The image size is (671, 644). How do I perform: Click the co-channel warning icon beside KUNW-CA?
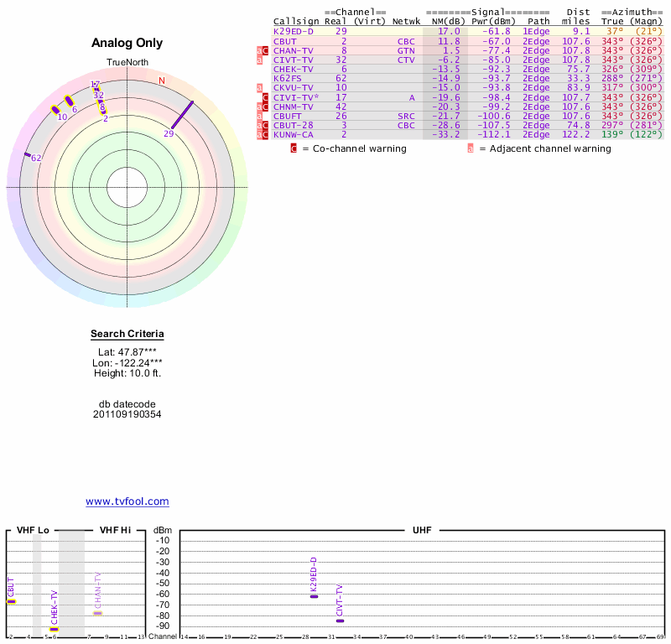267,134
